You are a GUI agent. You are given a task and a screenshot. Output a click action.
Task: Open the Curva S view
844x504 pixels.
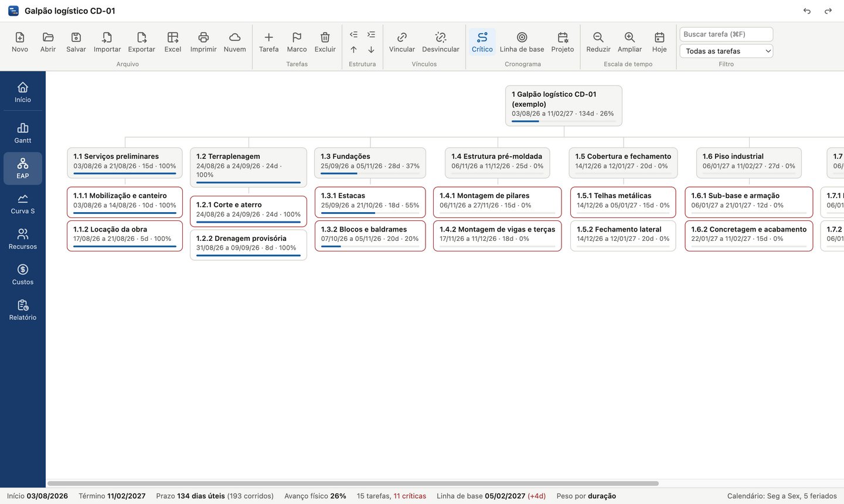23,203
